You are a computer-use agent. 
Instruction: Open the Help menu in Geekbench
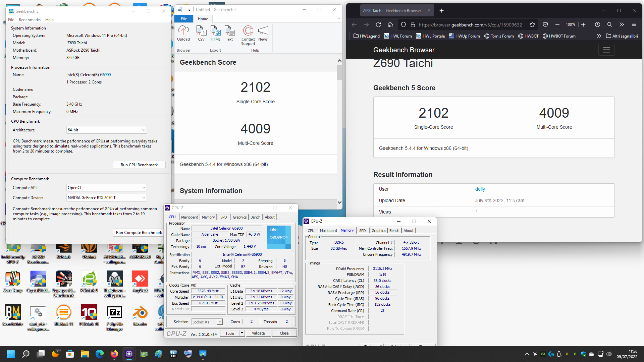(49, 20)
